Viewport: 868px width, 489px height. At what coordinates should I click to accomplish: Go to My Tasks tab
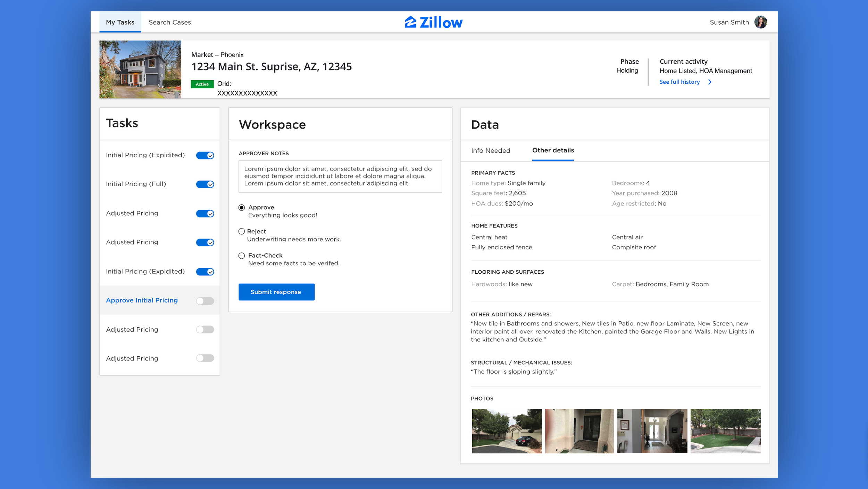pyautogui.click(x=120, y=22)
